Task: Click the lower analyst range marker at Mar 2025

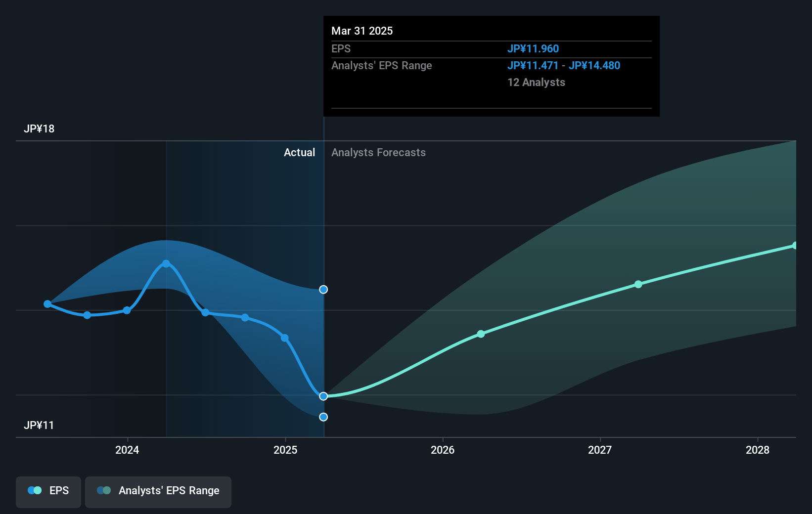Action: pyautogui.click(x=323, y=417)
